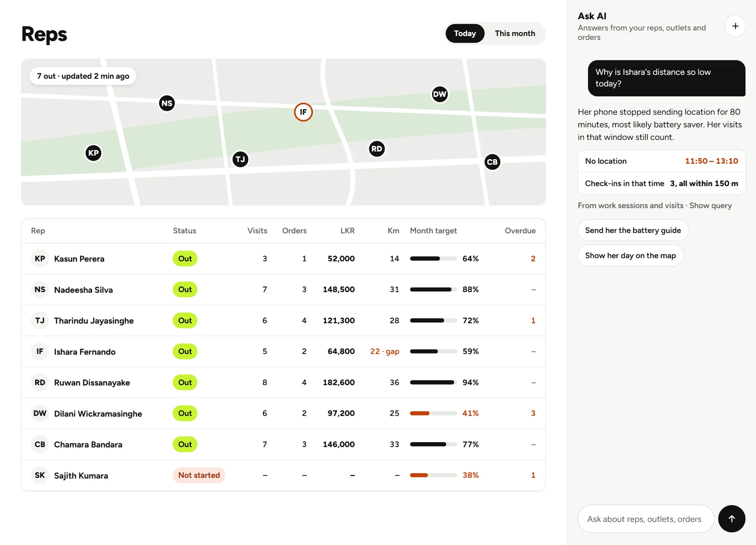Screen dimensions: 756x545
Task: Click the '3, all within 150 m' check-ins value
Action: tap(704, 183)
